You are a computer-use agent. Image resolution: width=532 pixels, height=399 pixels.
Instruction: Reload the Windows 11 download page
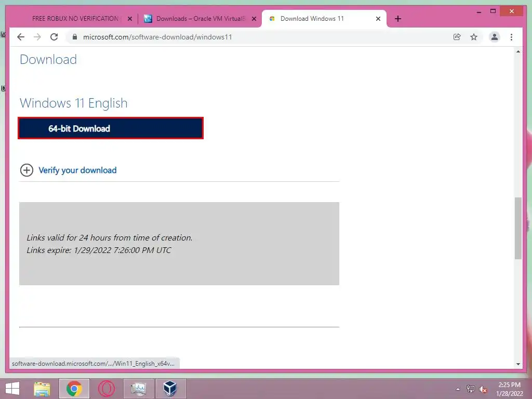(54, 37)
